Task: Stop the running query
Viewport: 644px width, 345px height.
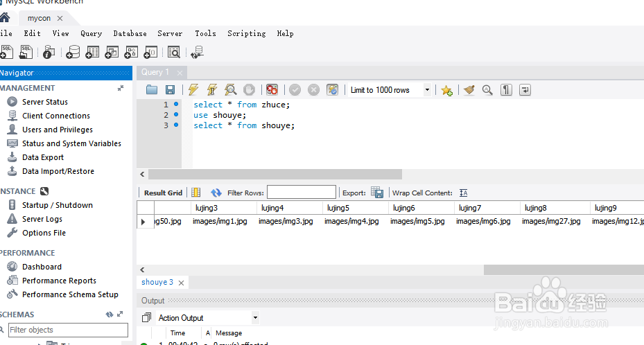Action: 249,89
